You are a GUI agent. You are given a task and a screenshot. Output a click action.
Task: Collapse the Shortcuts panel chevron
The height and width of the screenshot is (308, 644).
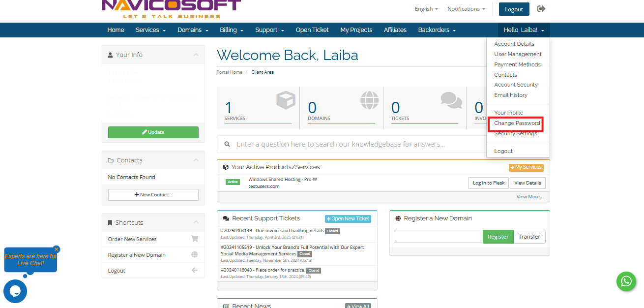pyautogui.click(x=196, y=223)
